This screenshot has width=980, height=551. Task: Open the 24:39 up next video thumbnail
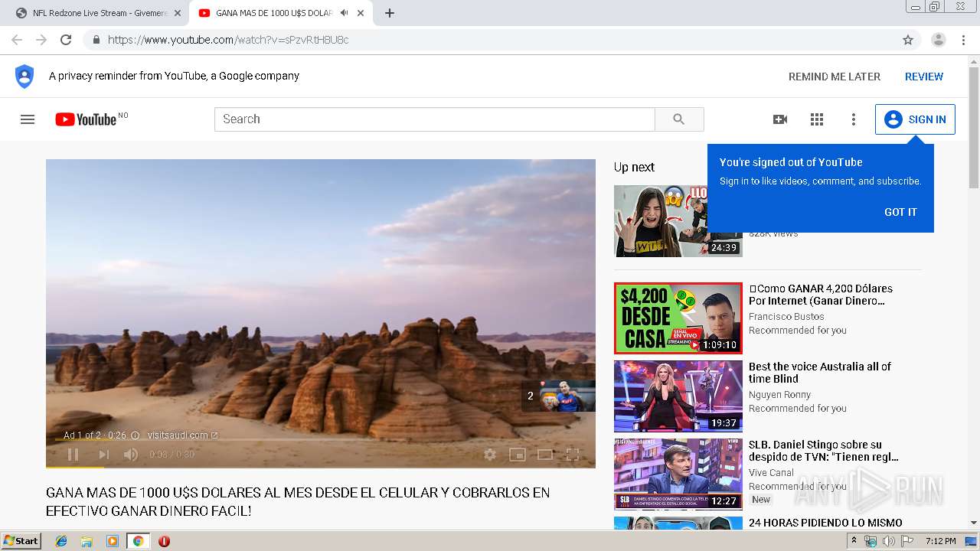[x=678, y=221]
